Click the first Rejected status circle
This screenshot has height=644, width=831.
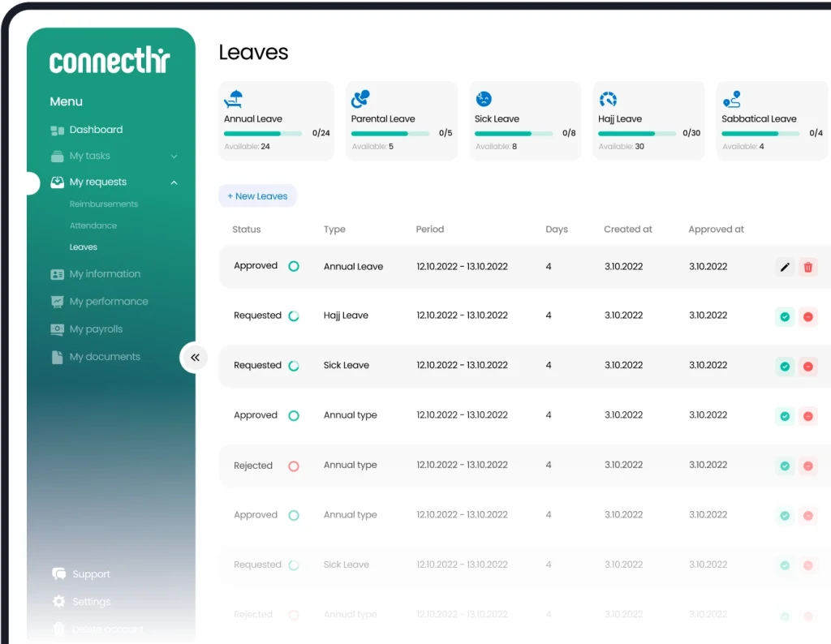[x=294, y=466]
